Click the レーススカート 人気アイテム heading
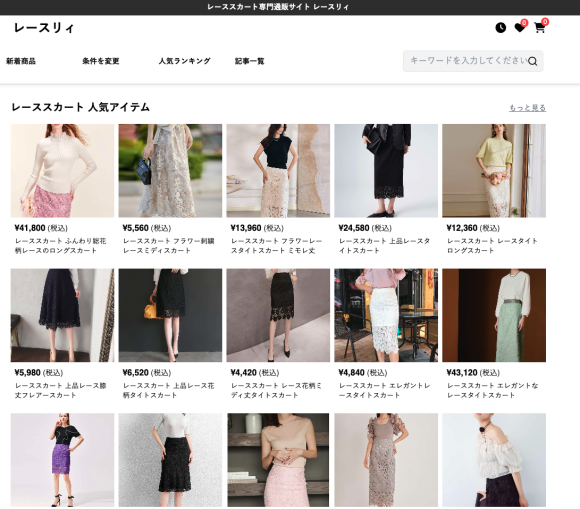 [81, 107]
